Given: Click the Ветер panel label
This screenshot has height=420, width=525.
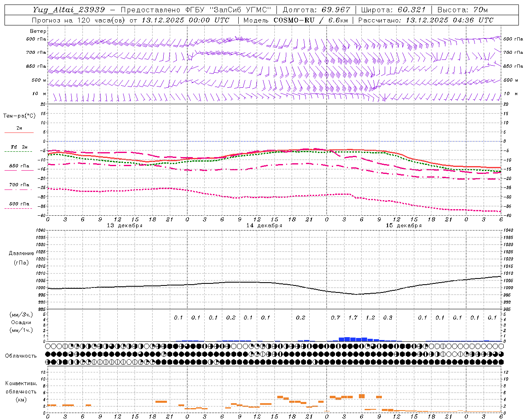Looking at the screenshot, I should pos(38,31).
